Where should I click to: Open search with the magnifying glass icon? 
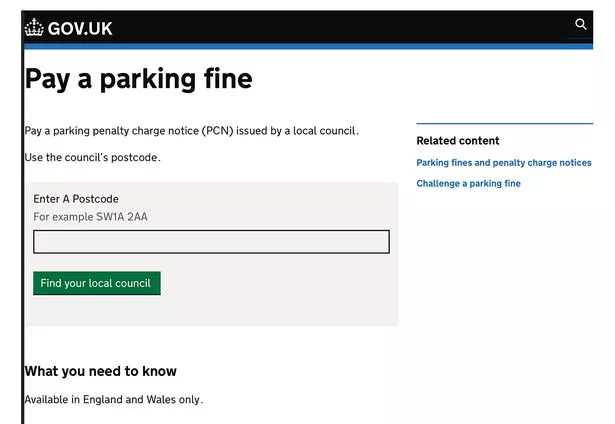pyautogui.click(x=581, y=25)
